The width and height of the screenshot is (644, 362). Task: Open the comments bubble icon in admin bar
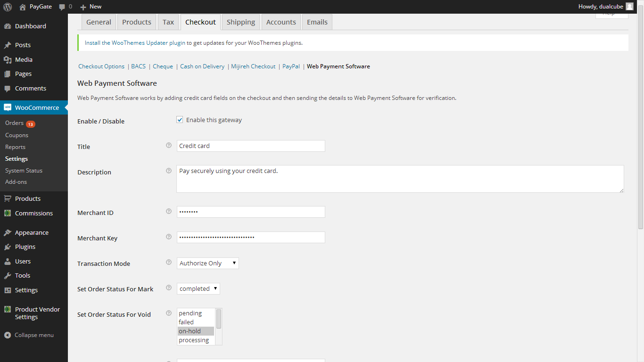click(x=62, y=7)
